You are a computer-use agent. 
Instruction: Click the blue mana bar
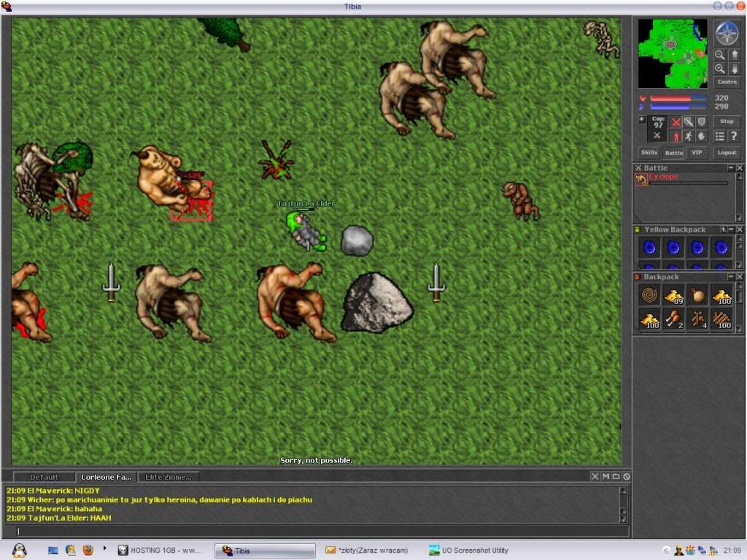point(678,106)
